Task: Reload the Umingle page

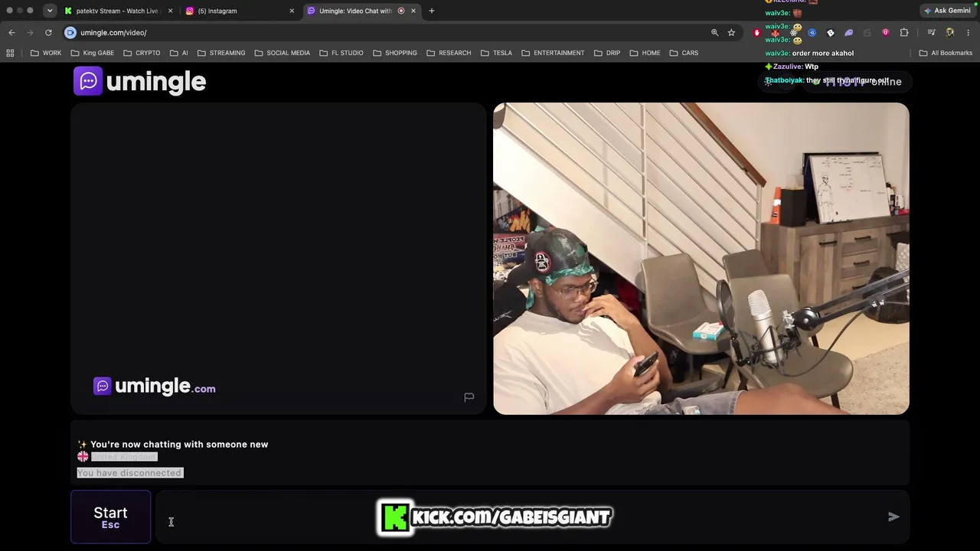Action: 48,32
